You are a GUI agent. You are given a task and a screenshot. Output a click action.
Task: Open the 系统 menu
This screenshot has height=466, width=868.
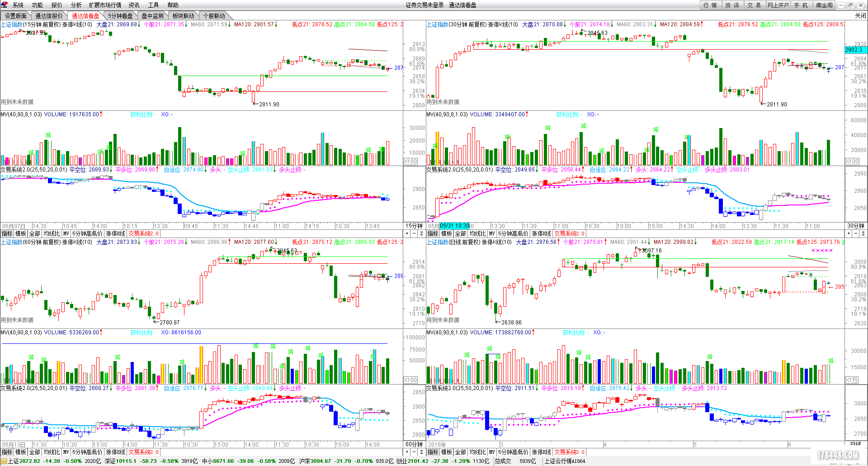tap(18, 5)
